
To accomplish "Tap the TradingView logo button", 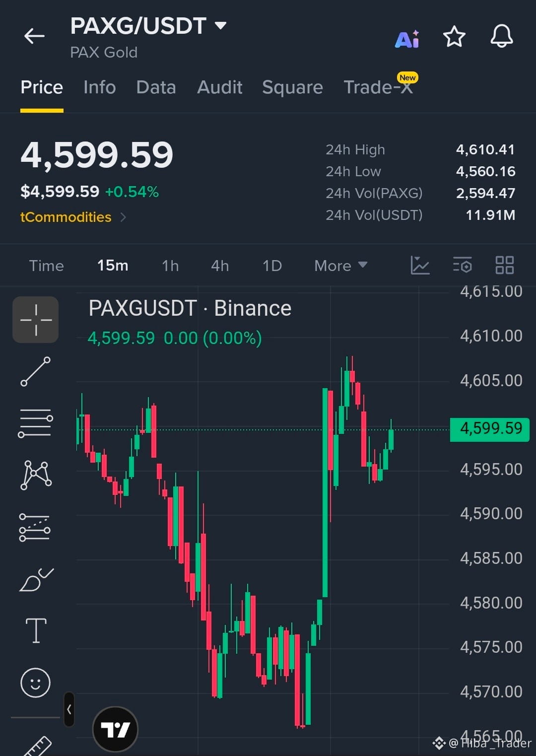I will pos(115,729).
